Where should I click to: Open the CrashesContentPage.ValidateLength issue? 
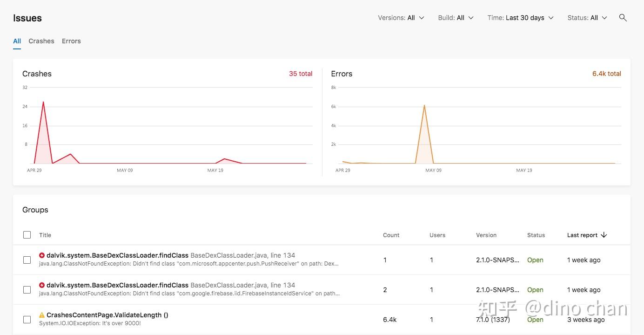click(107, 315)
